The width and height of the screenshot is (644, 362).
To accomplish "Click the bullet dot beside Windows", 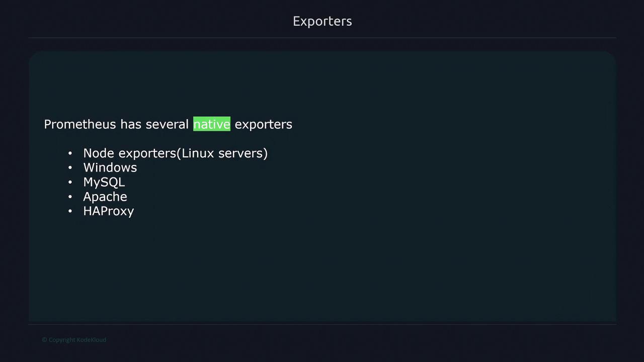I will click(70, 168).
